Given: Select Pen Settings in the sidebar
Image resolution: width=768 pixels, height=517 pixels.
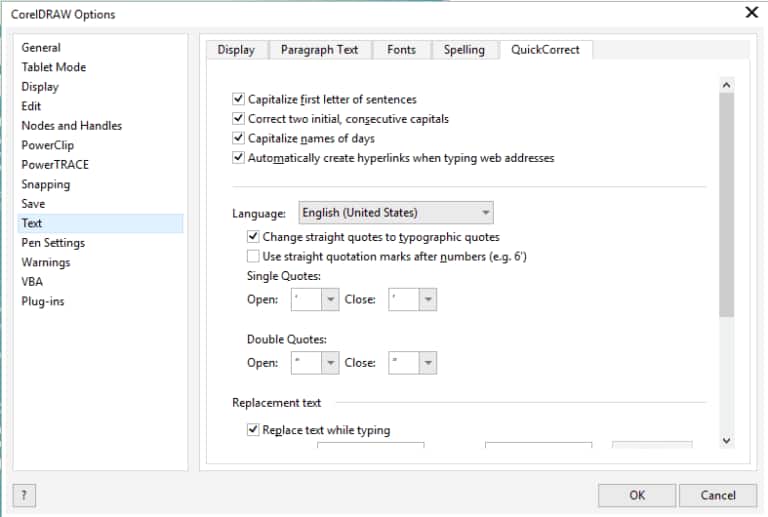Looking at the screenshot, I should (53, 243).
